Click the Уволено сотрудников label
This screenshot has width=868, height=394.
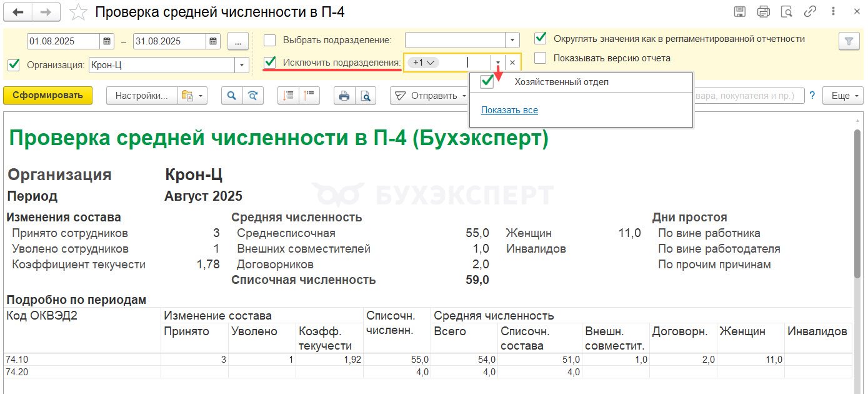[x=71, y=249]
